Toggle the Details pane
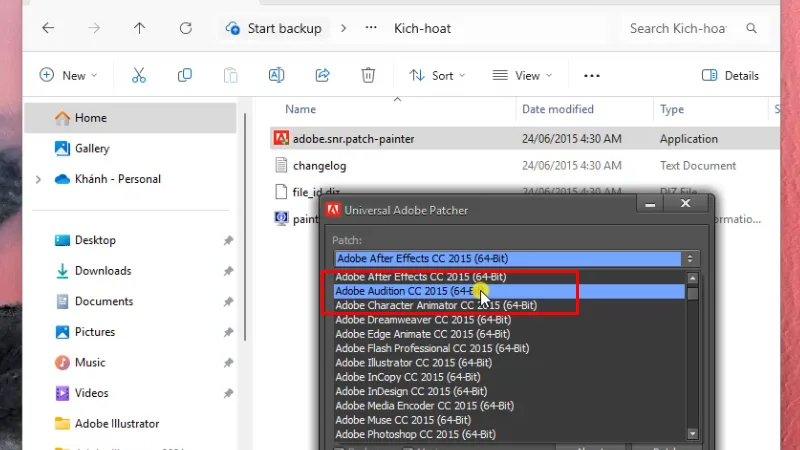Screen dimensions: 800x450 (x=730, y=76)
